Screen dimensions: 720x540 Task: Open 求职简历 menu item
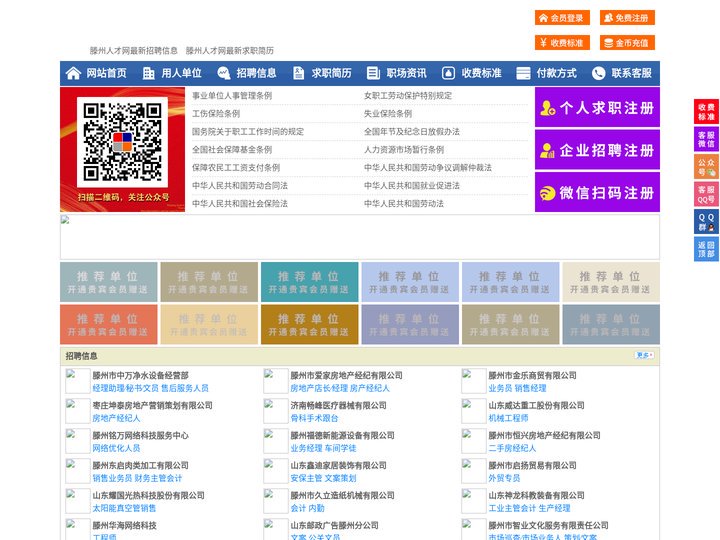332,73
